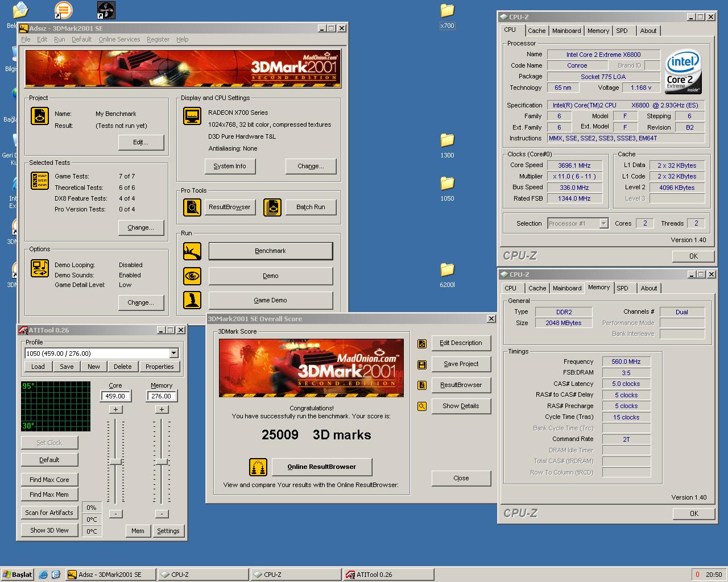728x582 pixels.
Task: Click the Save button in ATITool profile
Action: [67, 367]
